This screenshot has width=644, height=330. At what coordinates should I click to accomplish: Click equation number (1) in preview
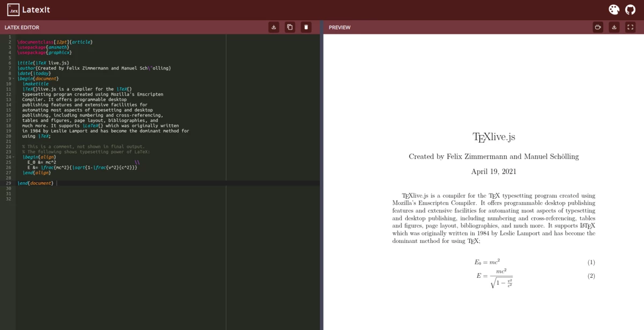pos(591,262)
